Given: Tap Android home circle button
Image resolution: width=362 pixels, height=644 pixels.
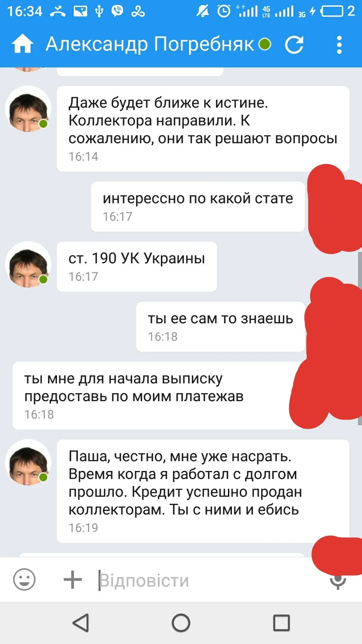Looking at the screenshot, I should tap(181, 623).
